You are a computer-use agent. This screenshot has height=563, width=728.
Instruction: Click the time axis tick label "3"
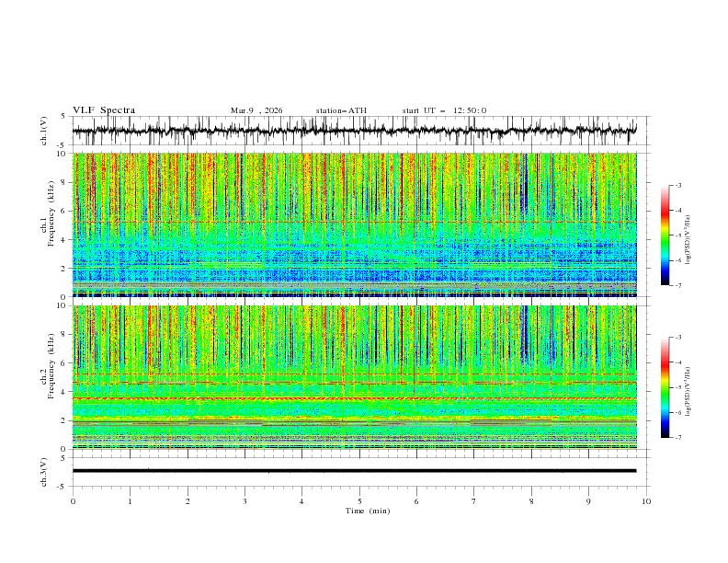pyautogui.click(x=245, y=501)
